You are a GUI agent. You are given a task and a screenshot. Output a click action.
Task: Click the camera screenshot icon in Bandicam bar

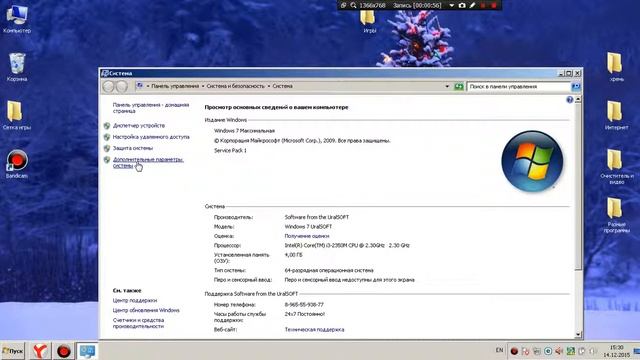click(x=462, y=5)
